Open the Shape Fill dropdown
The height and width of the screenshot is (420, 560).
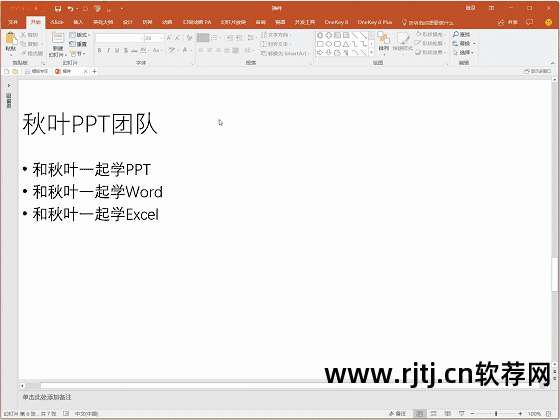pos(431,34)
